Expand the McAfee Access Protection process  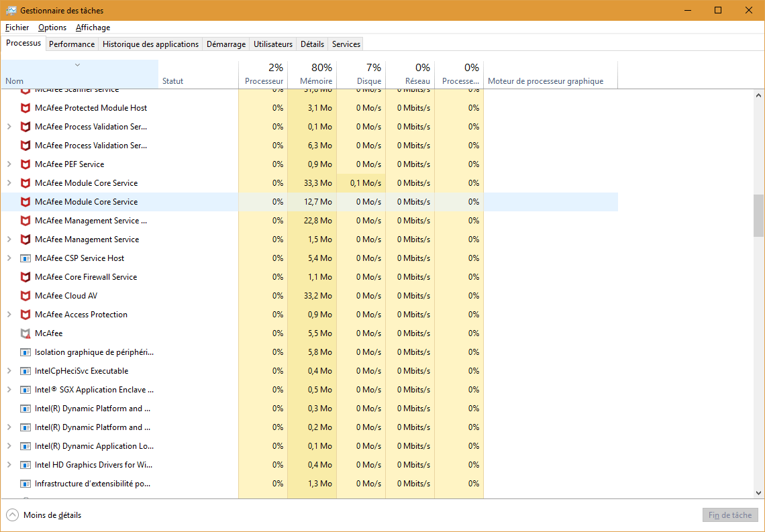click(9, 315)
